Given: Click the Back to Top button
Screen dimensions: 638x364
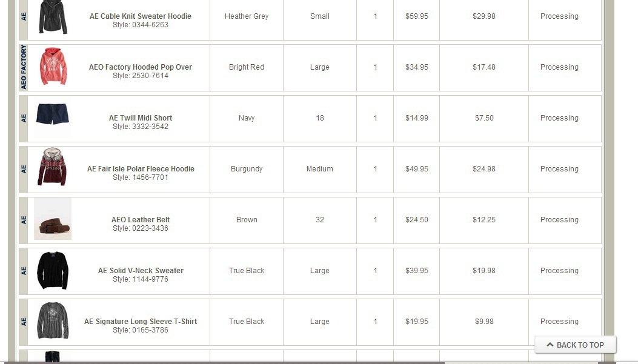Looking at the screenshot, I should point(575,345).
